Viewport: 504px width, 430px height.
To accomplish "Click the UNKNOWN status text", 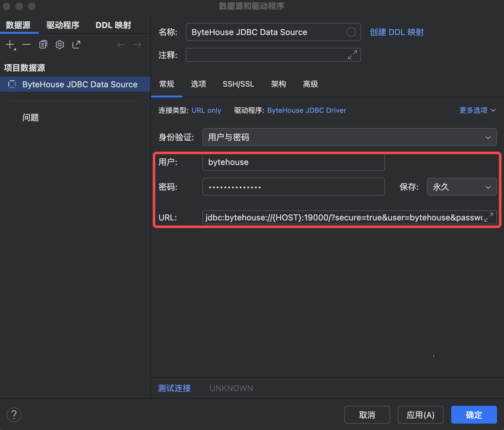I will coord(231,388).
